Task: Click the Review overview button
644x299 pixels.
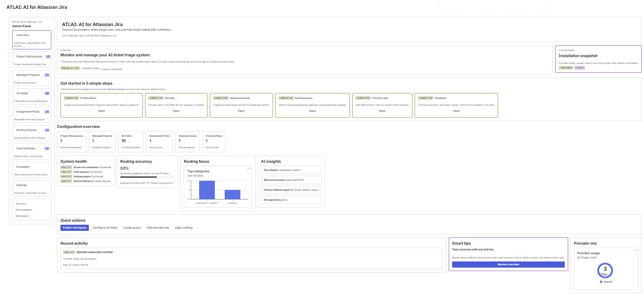Action: 508,265
